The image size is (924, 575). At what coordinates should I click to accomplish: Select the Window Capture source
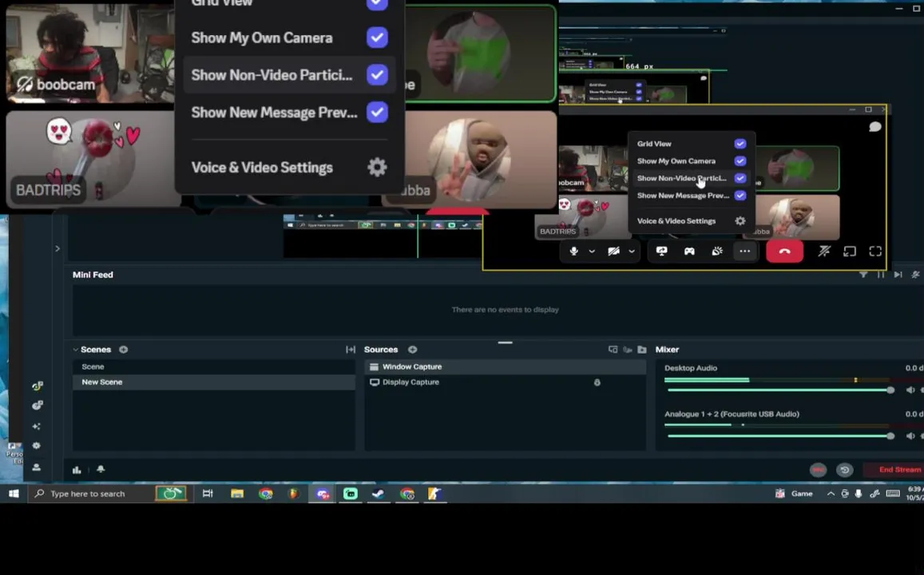coord(505,367)
